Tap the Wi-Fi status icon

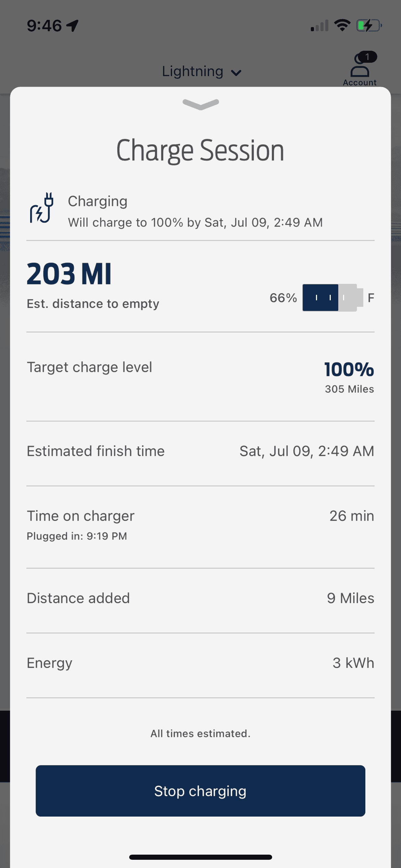click(x=342, y=25)
